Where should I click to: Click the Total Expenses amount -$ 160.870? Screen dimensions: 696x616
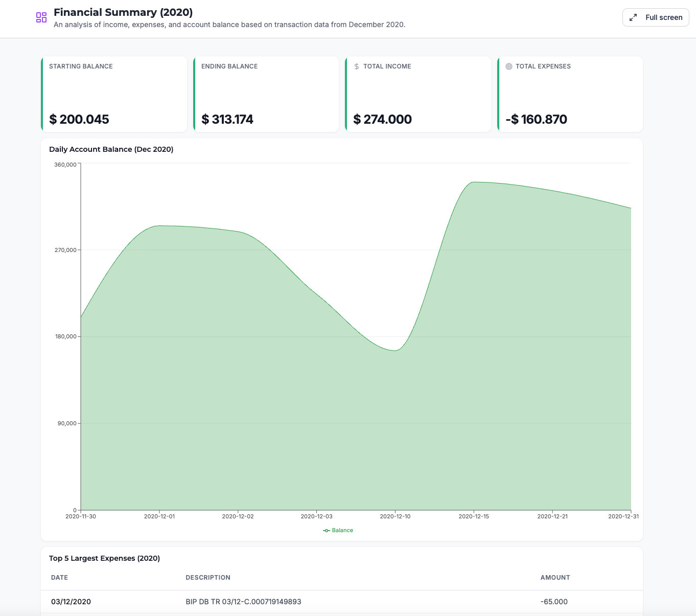(x=536, y=119)
